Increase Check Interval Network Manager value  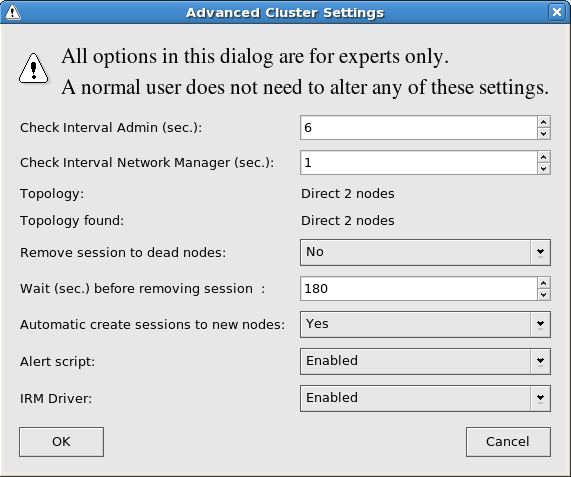coord(544,157)
